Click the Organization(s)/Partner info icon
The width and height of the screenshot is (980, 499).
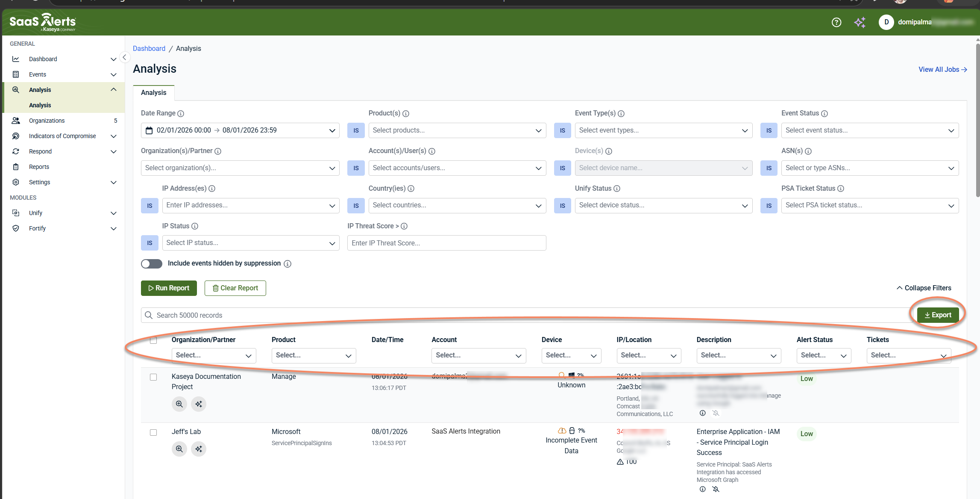(218, 151)
